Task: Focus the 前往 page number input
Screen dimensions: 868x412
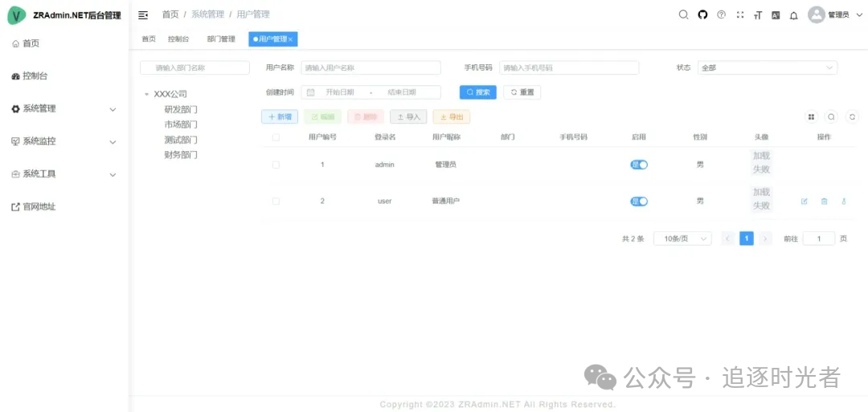Action: [819, 239]
